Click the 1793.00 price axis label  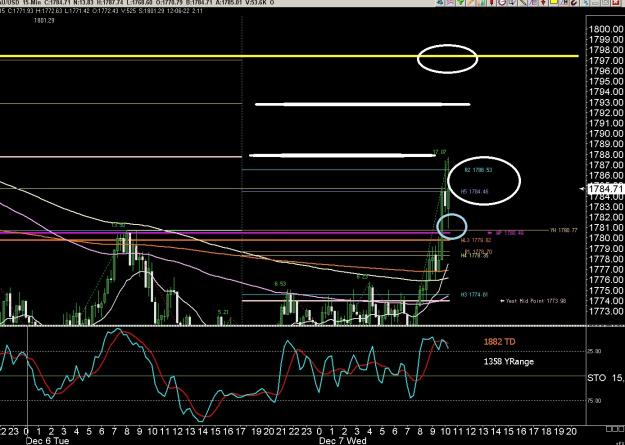click(606, 102)
